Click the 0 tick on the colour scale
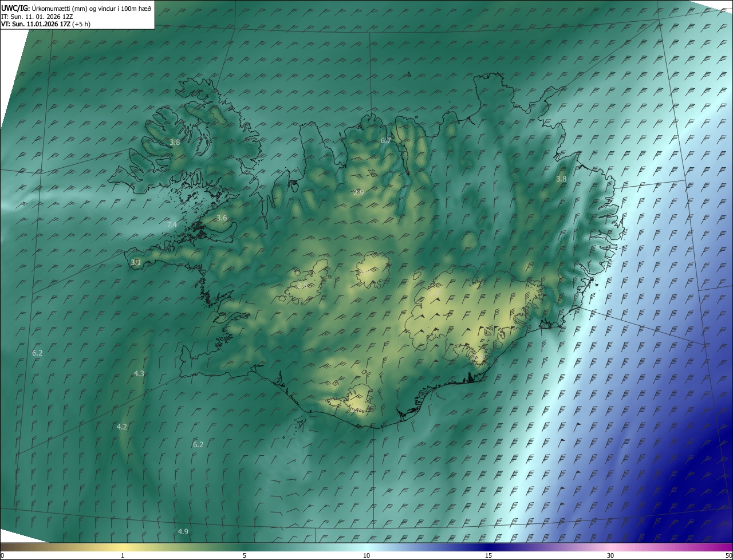The image size is (733, 560). pos(2,556)
